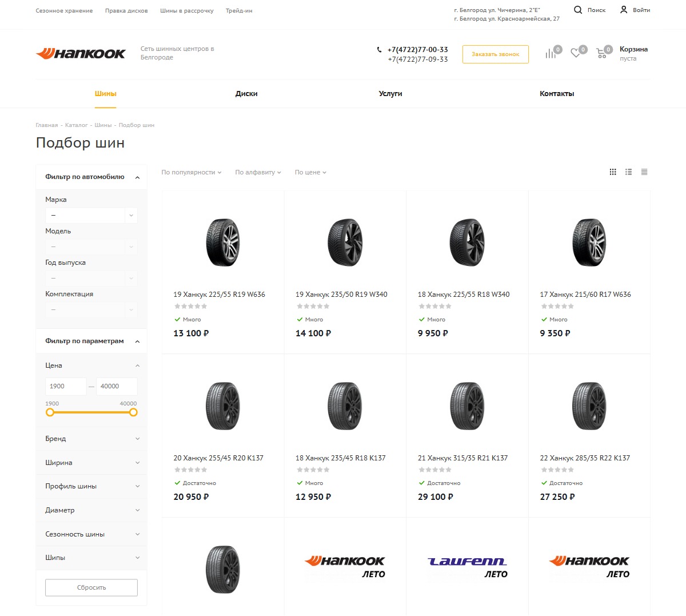Sort by По алфавиту

258,172
